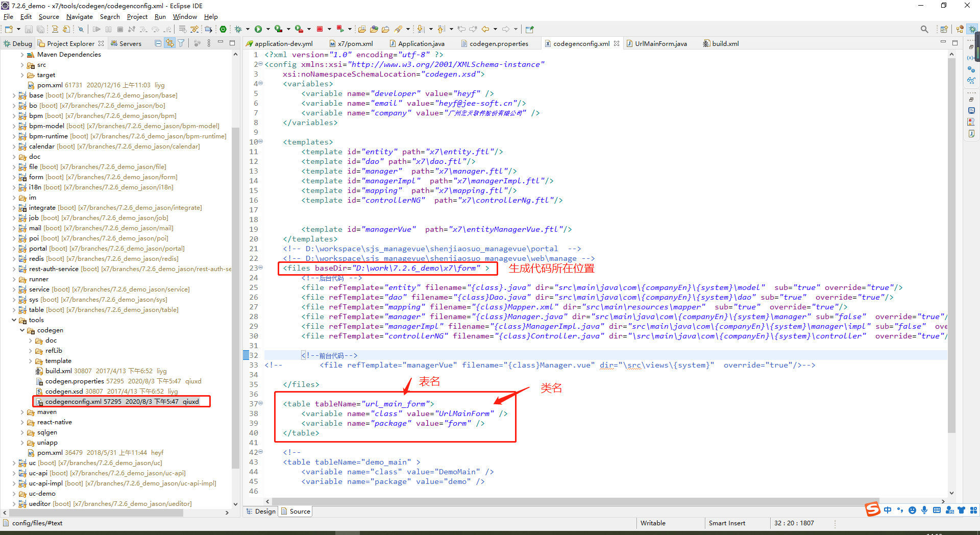Toggle the fold marker on line 37

tap(261, 403)
